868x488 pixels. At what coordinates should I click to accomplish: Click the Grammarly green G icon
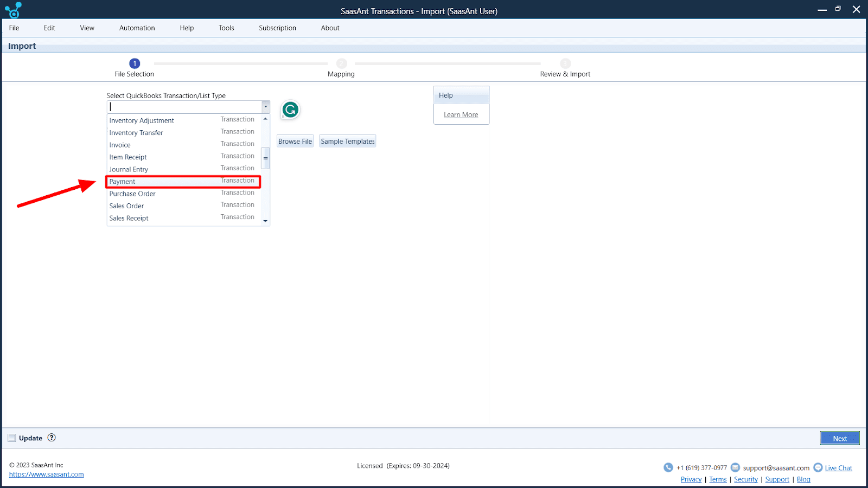click(290, 110)
